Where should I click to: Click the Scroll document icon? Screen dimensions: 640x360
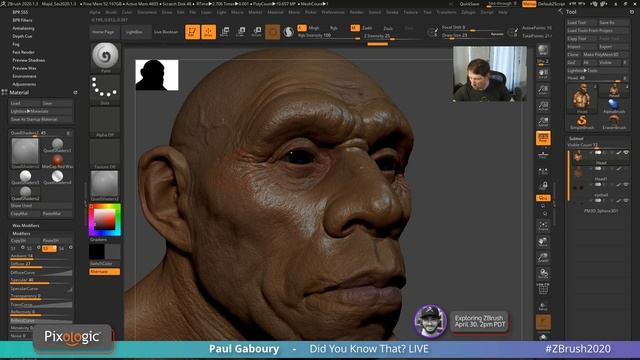tap(543, 74)
